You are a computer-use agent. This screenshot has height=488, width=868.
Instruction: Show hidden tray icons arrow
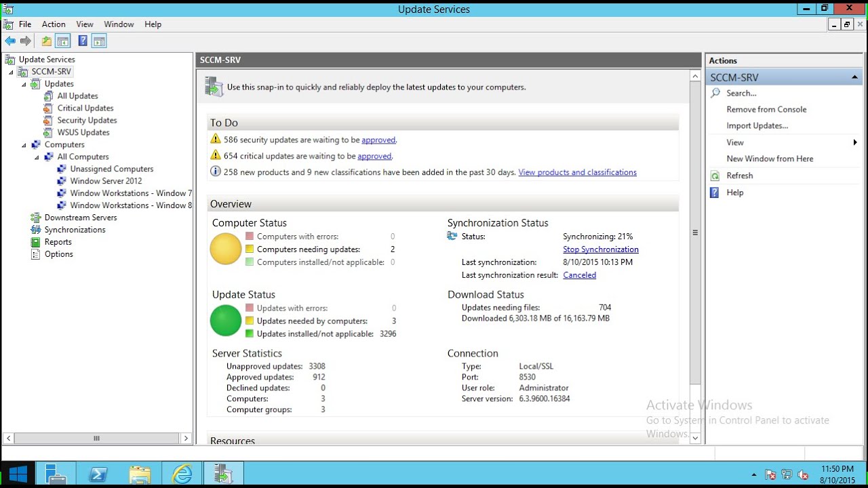(x=754, y=474)
